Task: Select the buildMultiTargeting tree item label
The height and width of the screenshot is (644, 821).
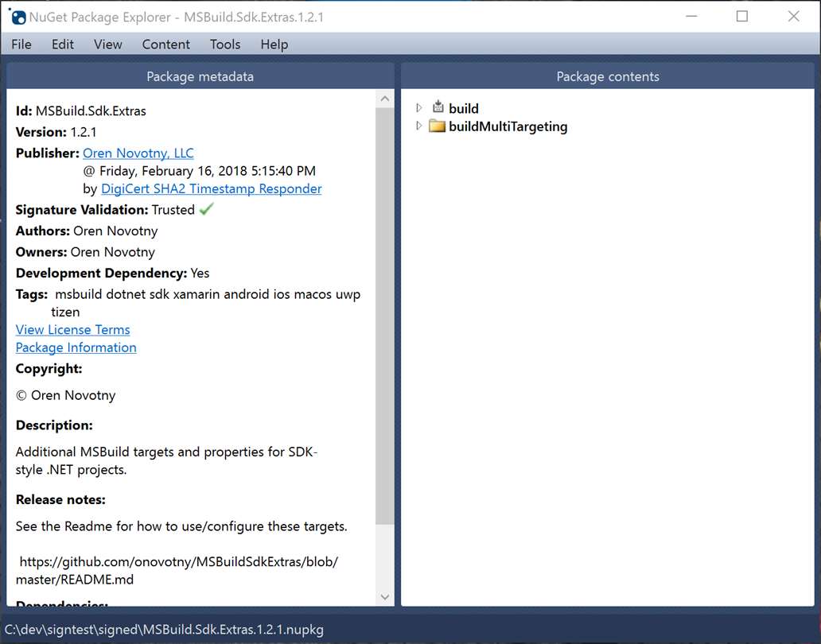Action: tap(508, 126)
